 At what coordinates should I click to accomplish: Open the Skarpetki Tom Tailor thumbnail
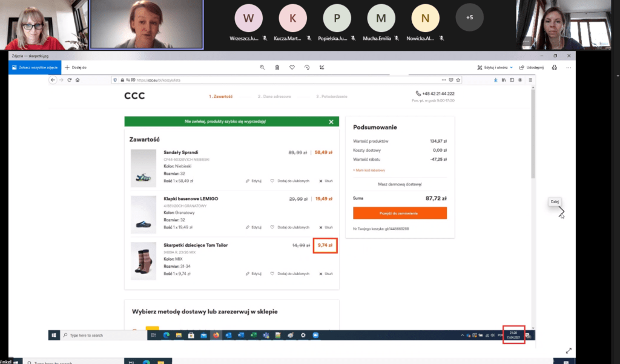click(143, 261)
